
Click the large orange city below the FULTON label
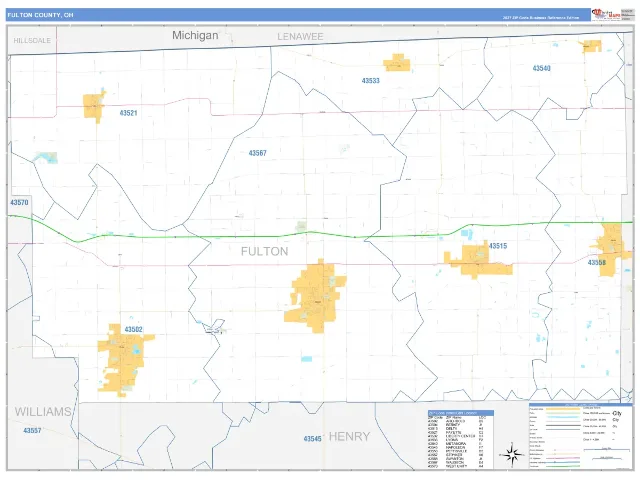pos(316,296)
